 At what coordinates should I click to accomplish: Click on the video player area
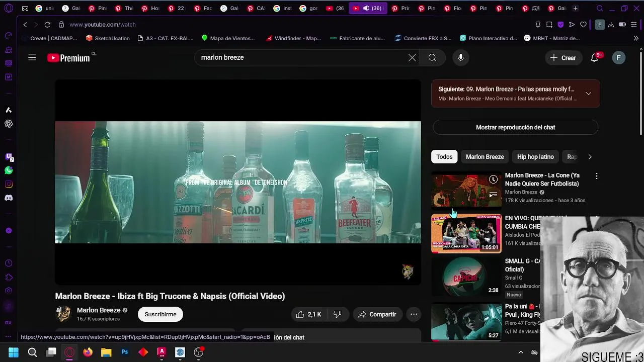pyautogui.click(x=238, y=182)
